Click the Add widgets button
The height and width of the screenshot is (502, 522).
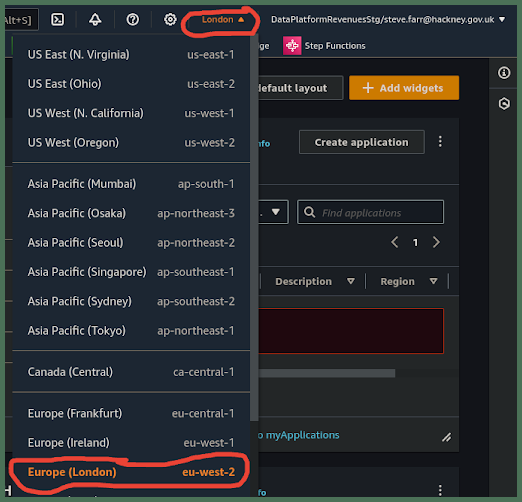(404, 88)
